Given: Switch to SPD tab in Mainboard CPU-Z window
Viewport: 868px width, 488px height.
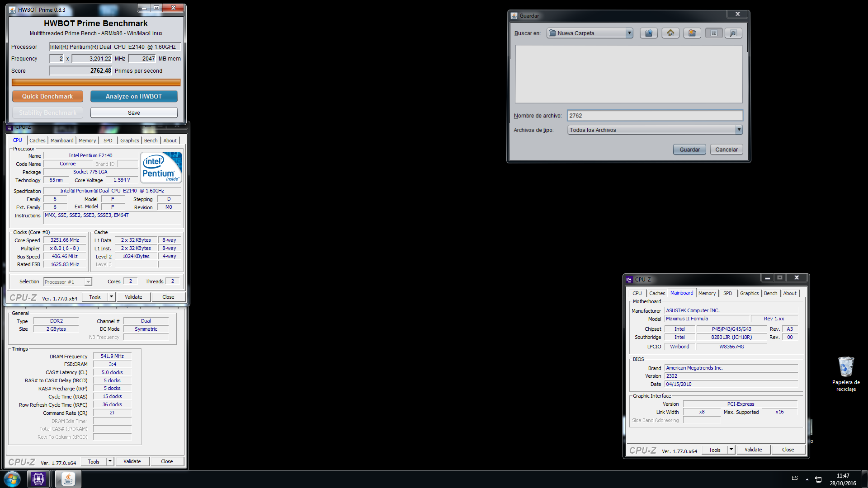Looking at the screenshot, I should (727, 293).
